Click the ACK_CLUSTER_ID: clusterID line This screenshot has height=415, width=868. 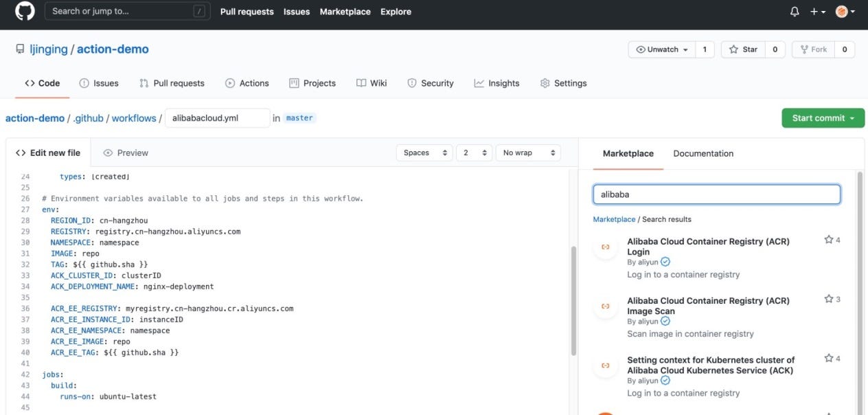[106, 276]
